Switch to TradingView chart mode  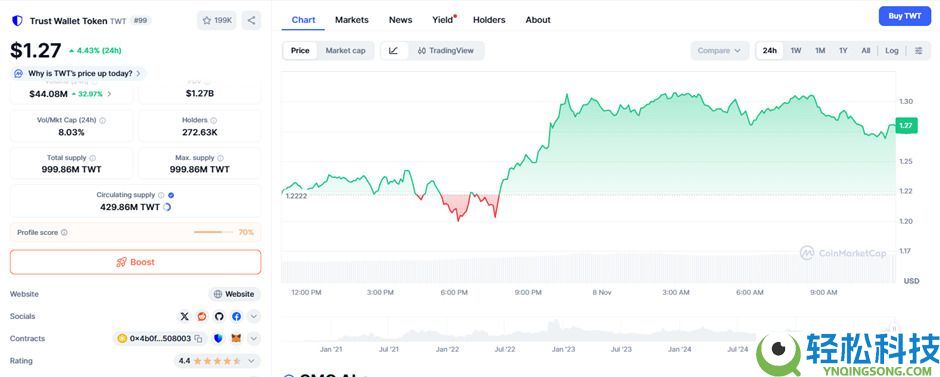(x=445, y=51)
